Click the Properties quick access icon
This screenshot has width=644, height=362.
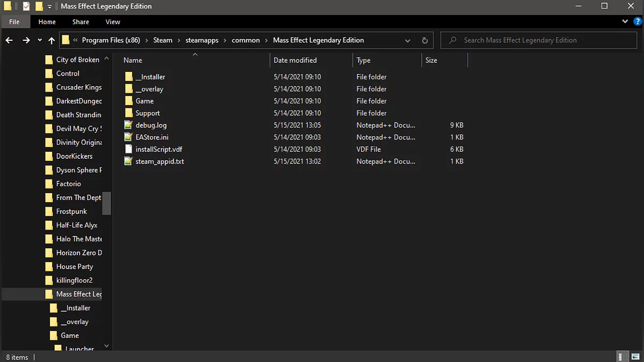pyautogui.click(x=26, y=6)
